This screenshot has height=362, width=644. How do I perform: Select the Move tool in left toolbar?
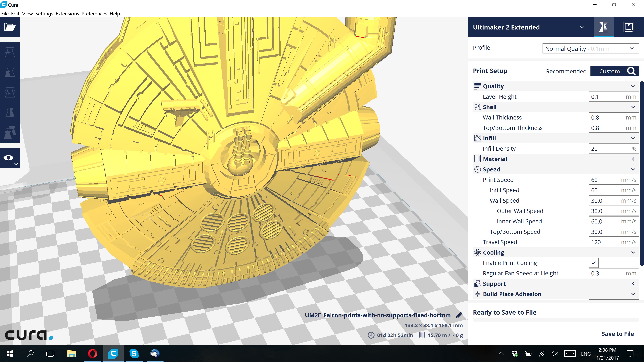(x=10, y=52)
